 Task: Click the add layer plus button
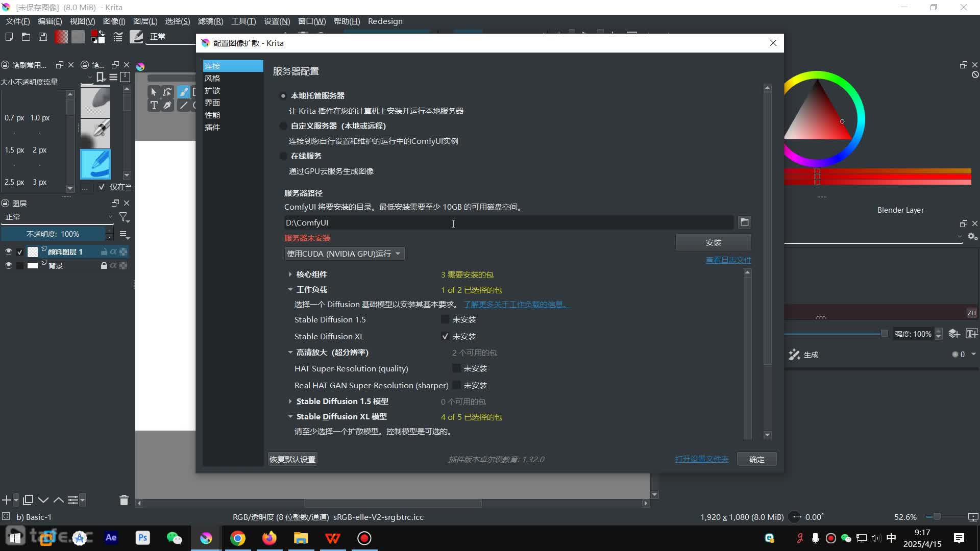pyautogui.click(x=7, y=500)
